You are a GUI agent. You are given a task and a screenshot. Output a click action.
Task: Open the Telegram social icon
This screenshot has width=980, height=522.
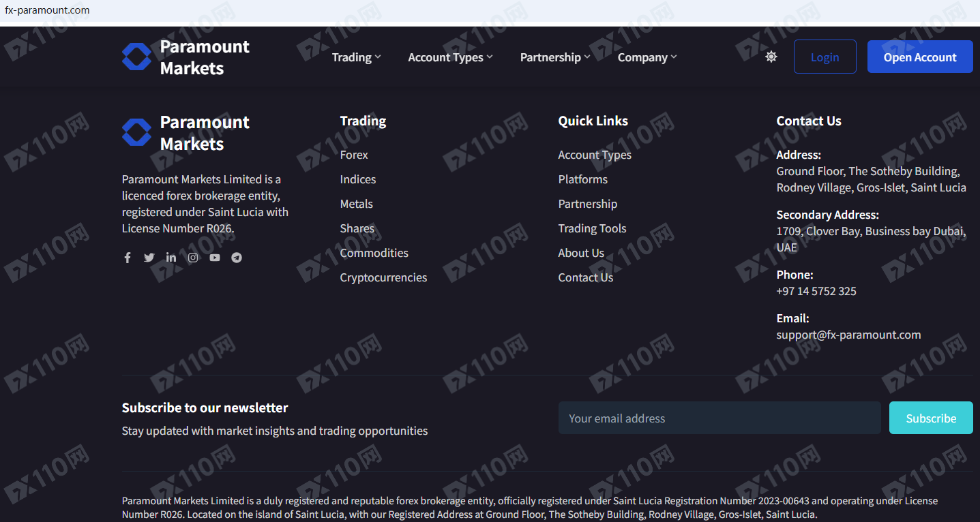coord(237,258)
